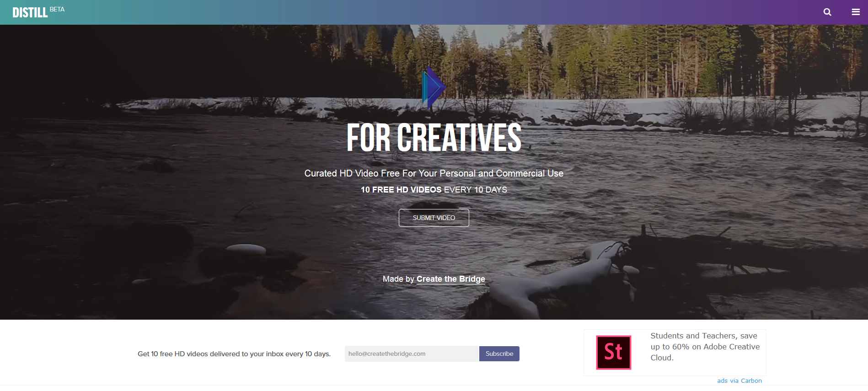Click the Made by label
Image resolution: width=868 pixels, height=391 pixels.
tap(398, 279)
